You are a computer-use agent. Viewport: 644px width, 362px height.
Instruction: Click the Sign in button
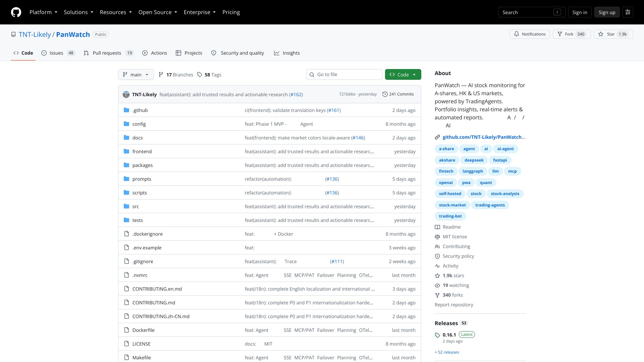(x=580, y=12)
